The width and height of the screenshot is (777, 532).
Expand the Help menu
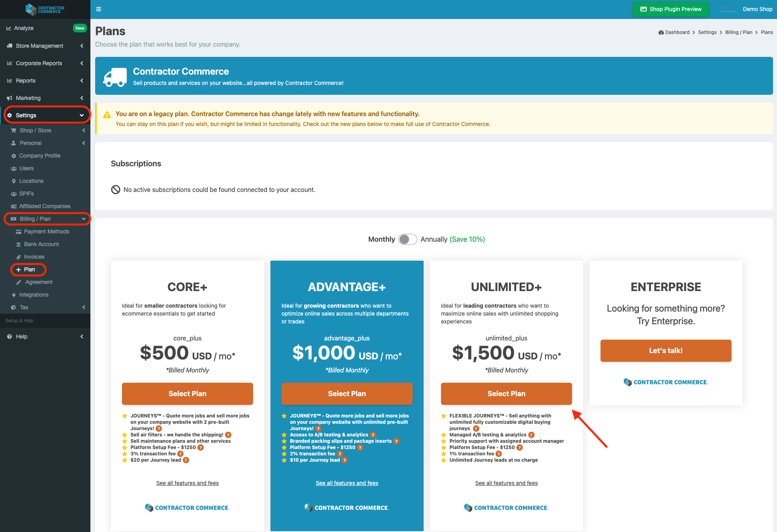pos(45,336)
